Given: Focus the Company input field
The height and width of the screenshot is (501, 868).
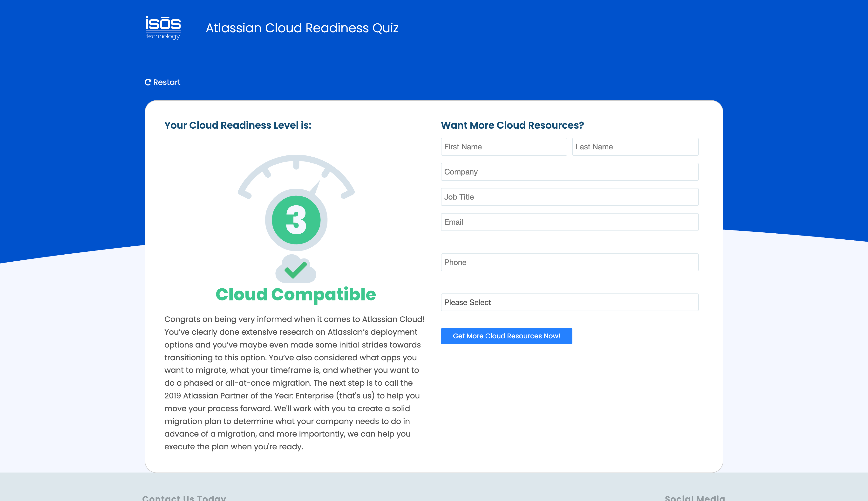Looking at the screenshot, I should pyautogui.click(x=570, y=172).
